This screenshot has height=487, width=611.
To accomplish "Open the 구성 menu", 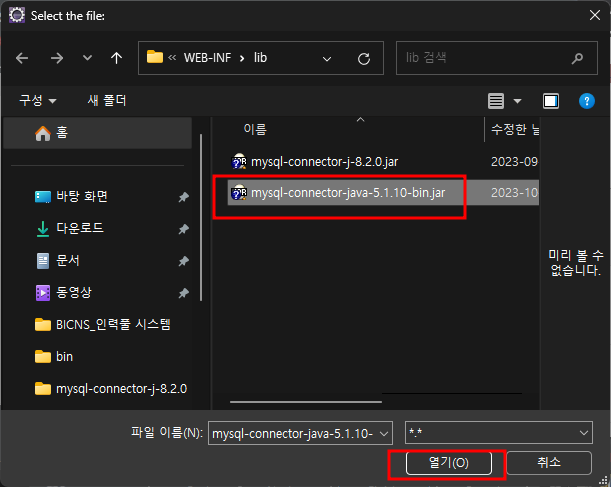I will (x=38, y=101).
